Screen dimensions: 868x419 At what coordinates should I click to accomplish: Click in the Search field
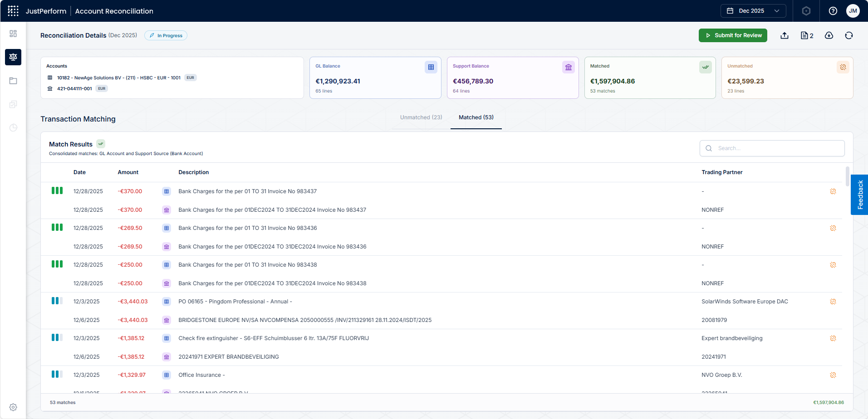pos(772,148)
